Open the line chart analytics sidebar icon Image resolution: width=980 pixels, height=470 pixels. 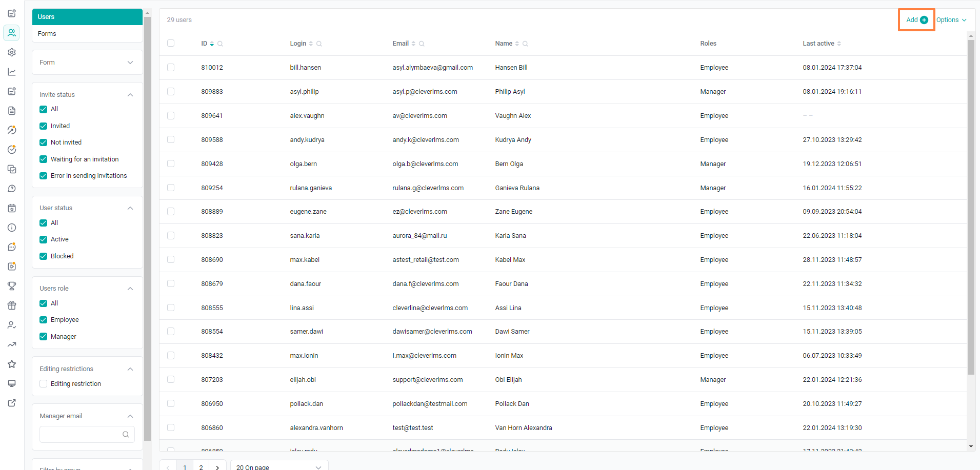pos(12,72)
